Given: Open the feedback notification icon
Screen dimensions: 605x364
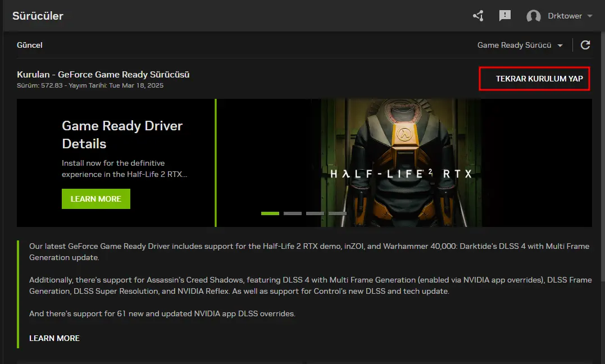Looking at the screenshot, I should point(504,15).
